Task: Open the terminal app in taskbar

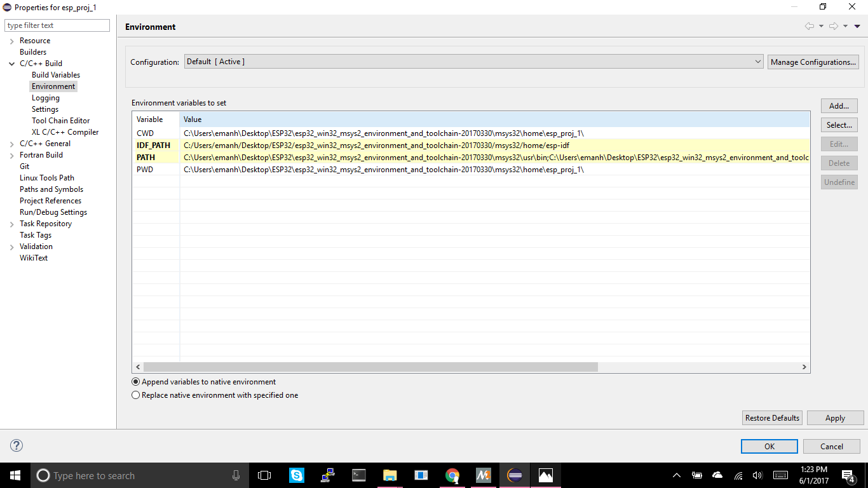Action: [x=358, y=475]
